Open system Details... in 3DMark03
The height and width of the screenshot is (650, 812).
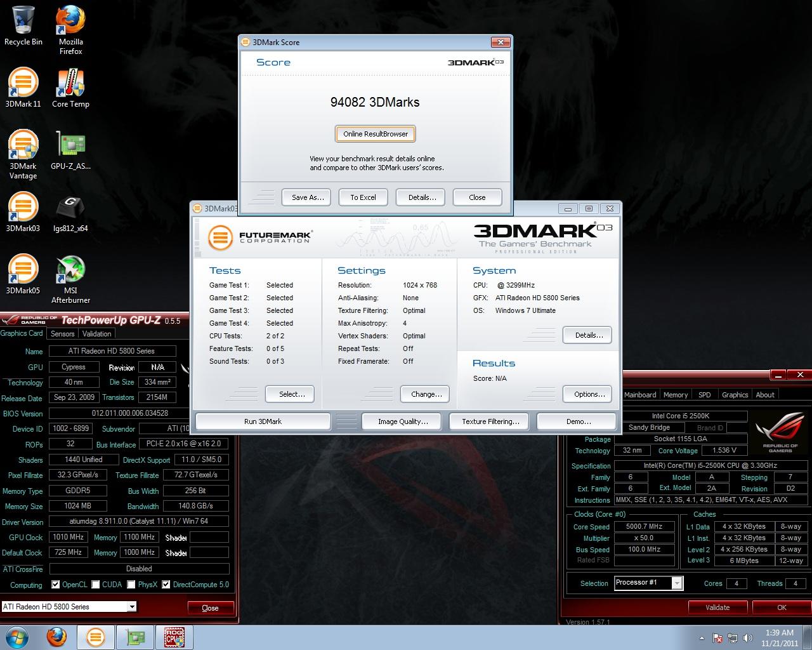tap(589, 335)
